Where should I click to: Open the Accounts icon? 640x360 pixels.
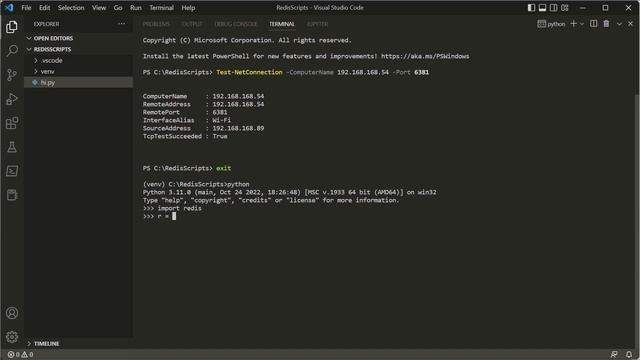(12, 313)
